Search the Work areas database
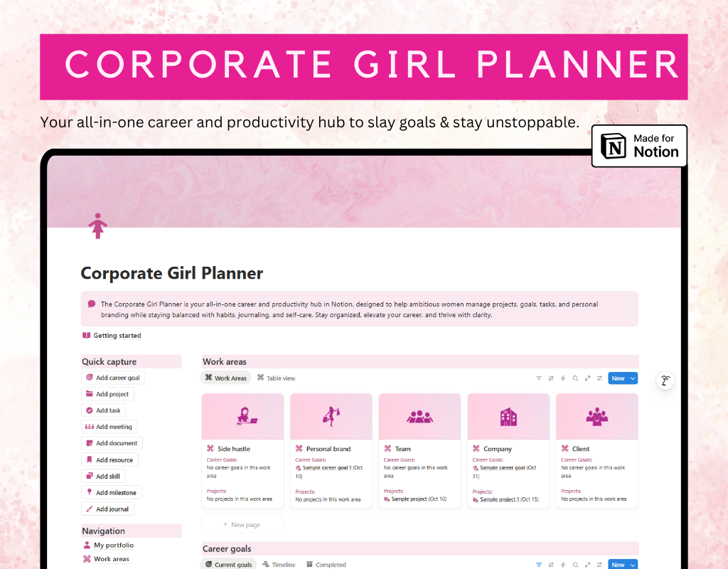The width and height of the screenshot is (728, 569). 575,378
